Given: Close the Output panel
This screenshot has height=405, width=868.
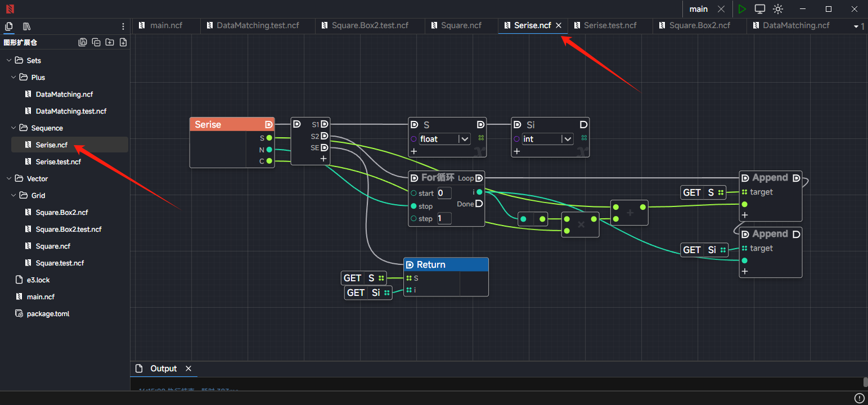Looking at the screenshot, I should [188, 368].
